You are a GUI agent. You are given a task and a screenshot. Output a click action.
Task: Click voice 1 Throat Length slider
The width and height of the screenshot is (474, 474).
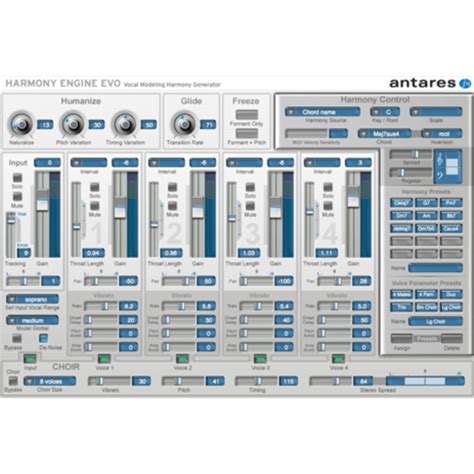(x=76, y=219)
